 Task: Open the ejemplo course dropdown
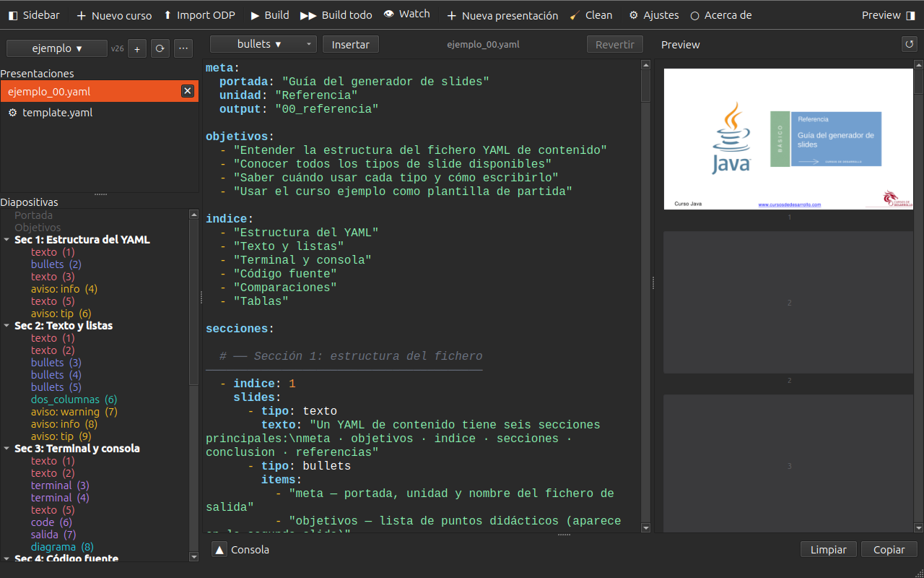point(57,48)
